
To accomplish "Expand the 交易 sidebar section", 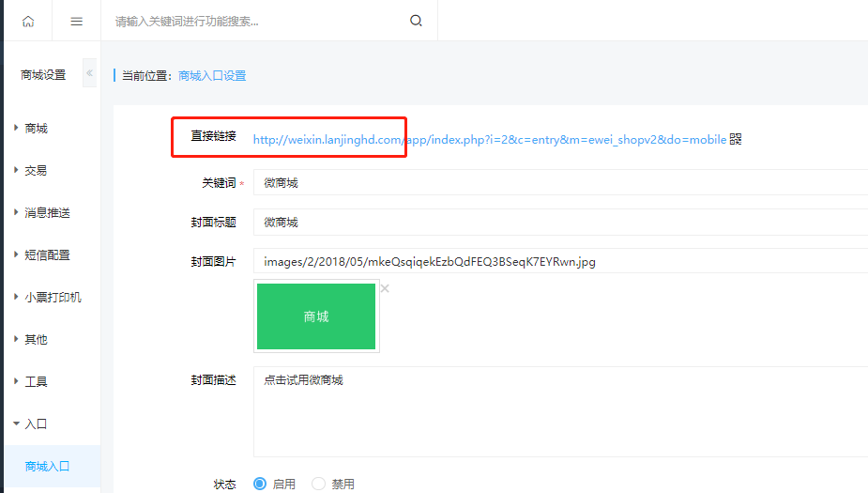I will coord(36,171).
